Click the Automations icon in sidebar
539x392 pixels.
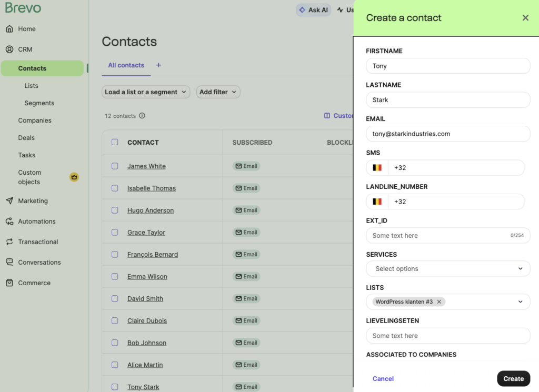tap(9, 222)
